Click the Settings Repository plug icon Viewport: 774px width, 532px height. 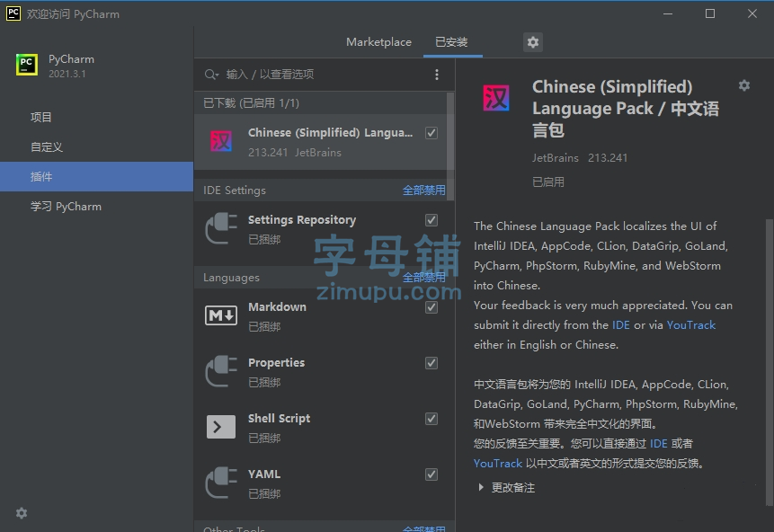220,228
